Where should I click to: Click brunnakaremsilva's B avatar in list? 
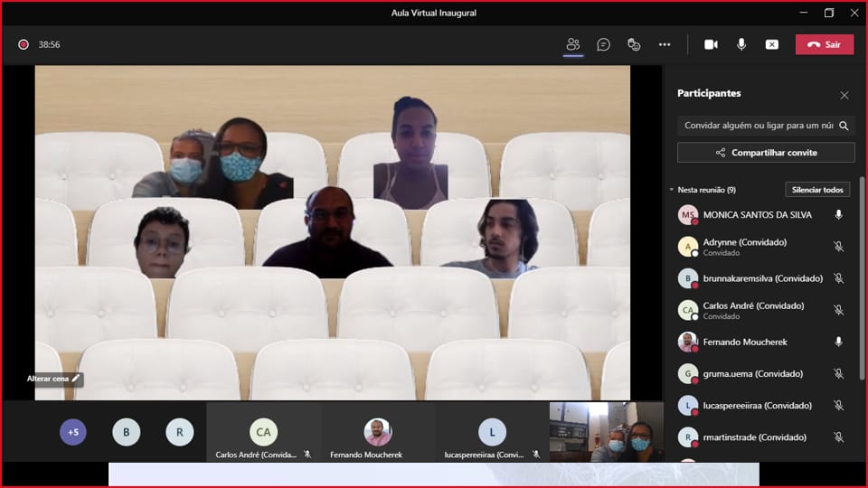[x=687, y=278]
